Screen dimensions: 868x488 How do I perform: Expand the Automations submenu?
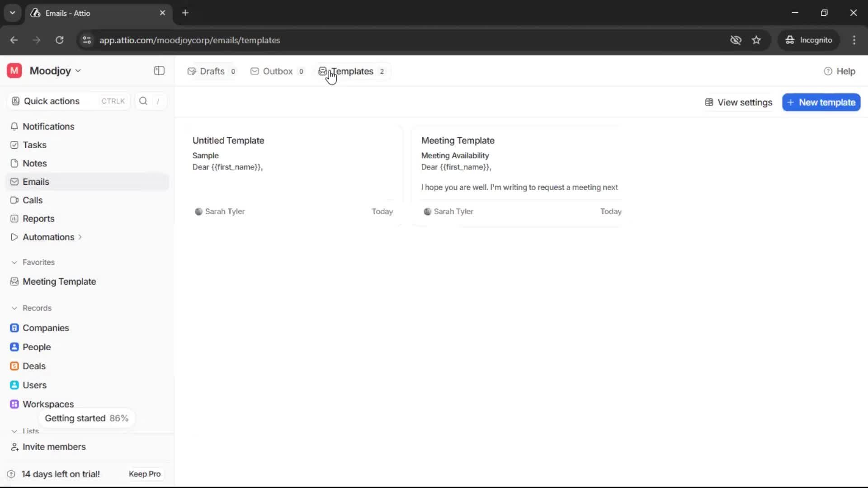pos(80,237)
